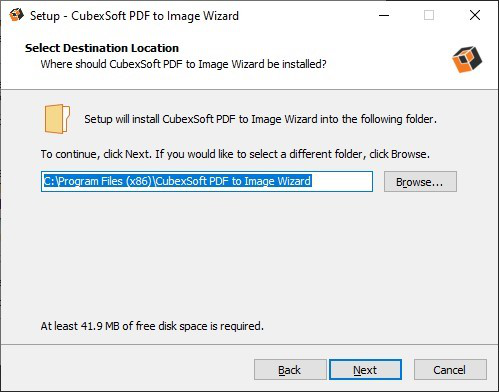This screenshot has height=392, width=499.
Task: Click the orange CubexSoft cube logo
Action: click(x=467, y=59)
